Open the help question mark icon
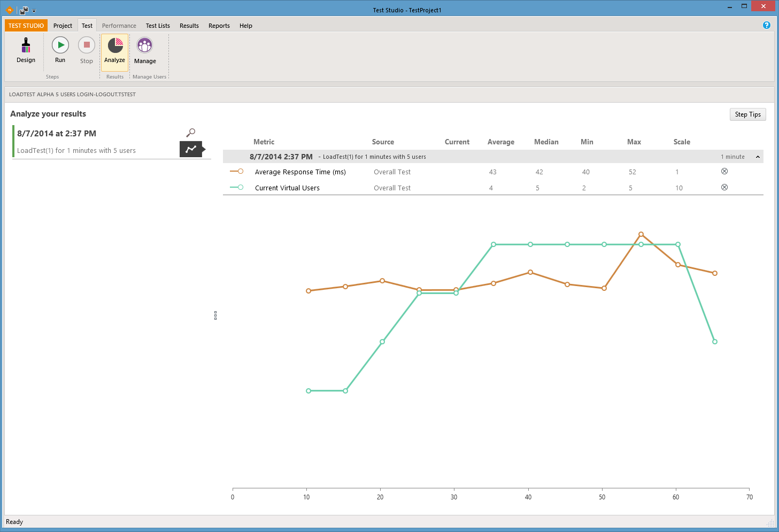The height and width of the screenshot is (532, 779). point(767,25)
